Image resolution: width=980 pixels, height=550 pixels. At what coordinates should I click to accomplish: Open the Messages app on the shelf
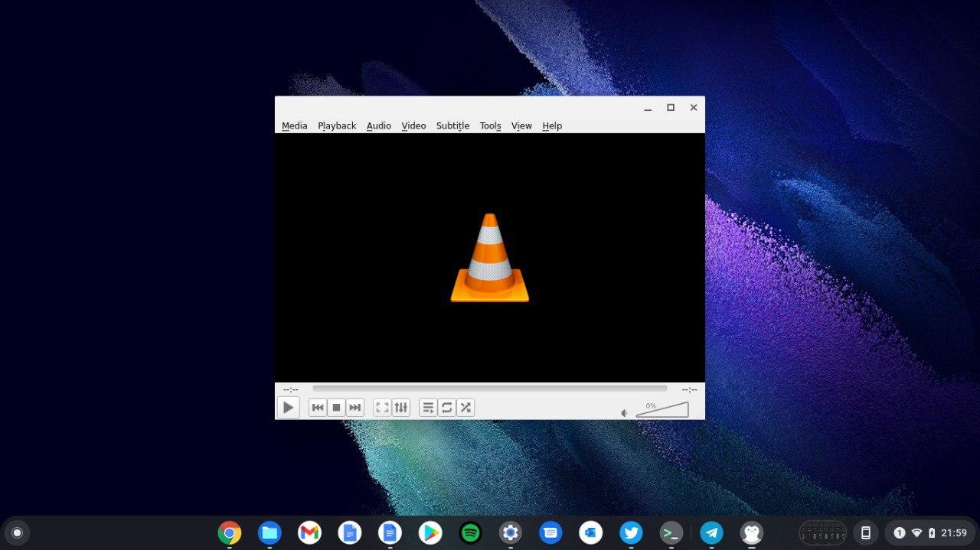550,532
